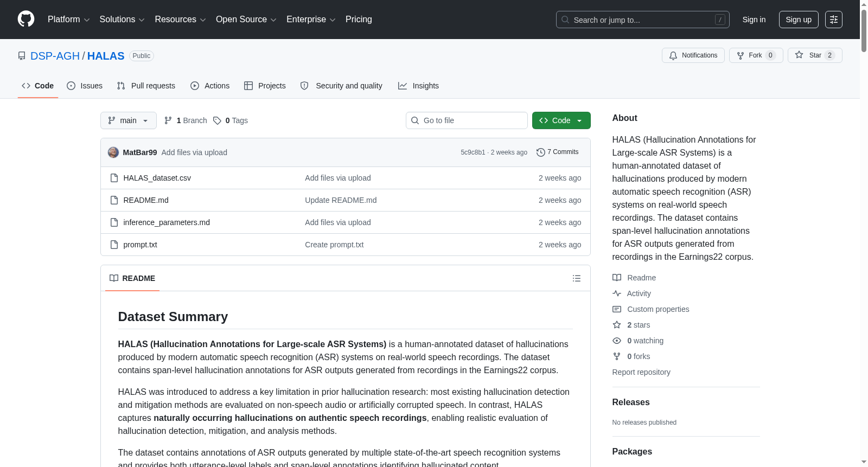Viewport: 868px width, 467px height.
Task: Open the prompt.txt file
Action: [x=141, y=245]
